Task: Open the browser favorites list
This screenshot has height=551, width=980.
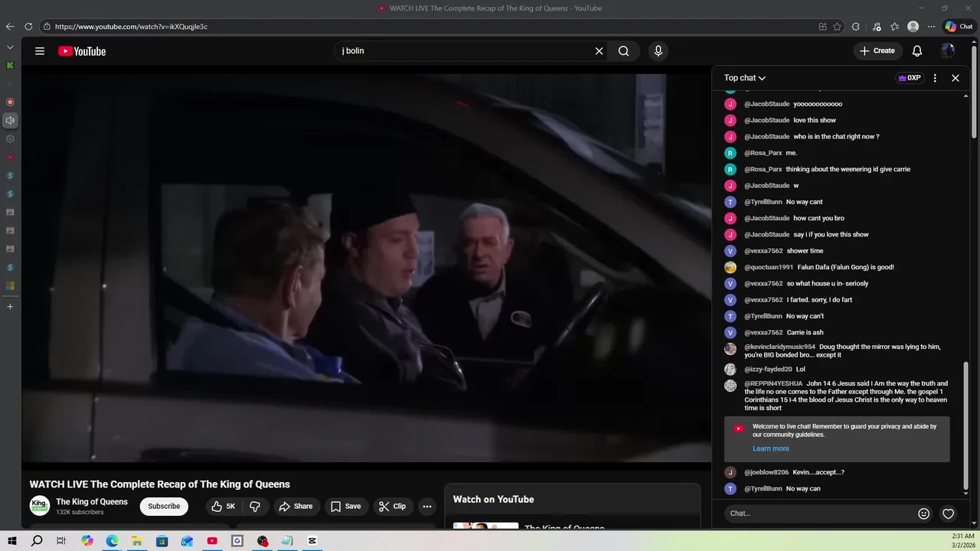Action: click(894, 27)
